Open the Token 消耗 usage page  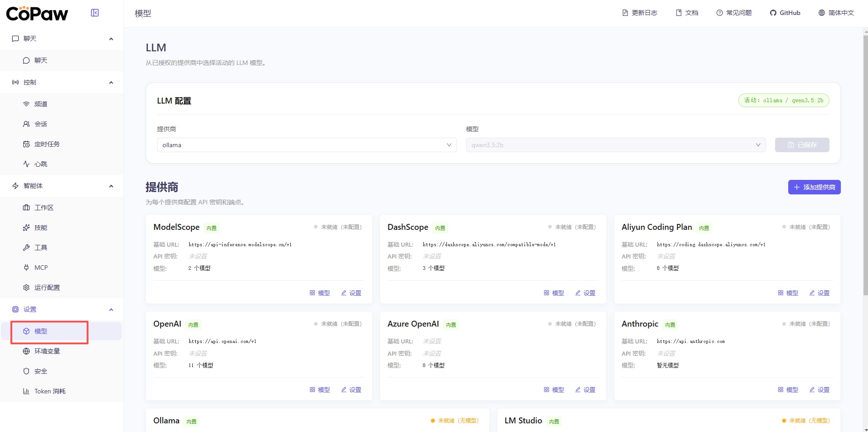(49, 391)
